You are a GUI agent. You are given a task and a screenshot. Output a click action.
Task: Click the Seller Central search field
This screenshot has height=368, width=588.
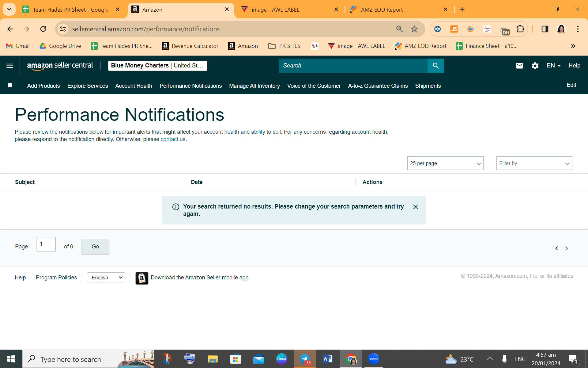[x=353, y=66]
